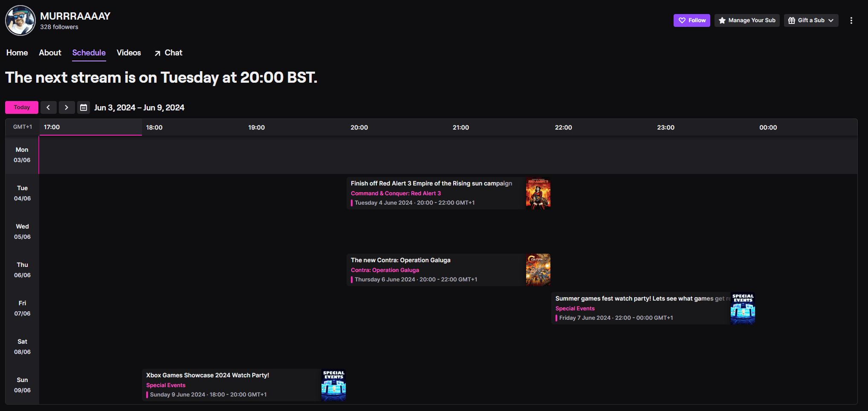Click the Follow heart button
868x411 pixels.
(692, 20)
